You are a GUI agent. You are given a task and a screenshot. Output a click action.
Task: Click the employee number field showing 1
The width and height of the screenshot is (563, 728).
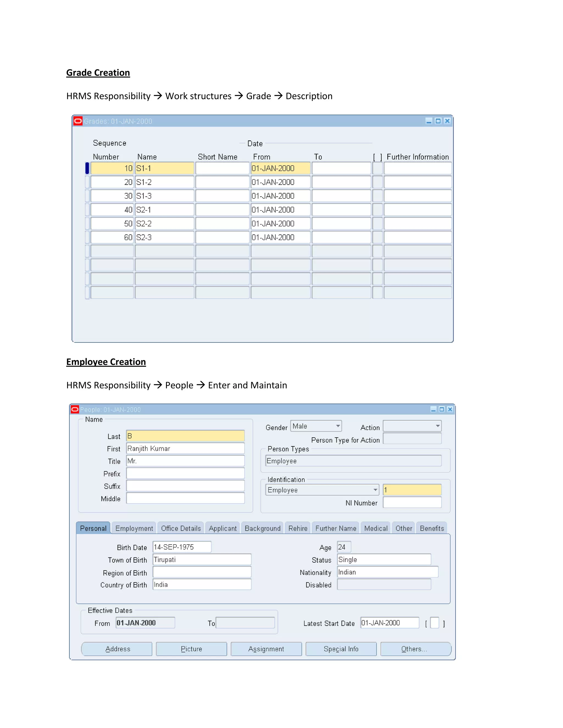pyautogui.click(x=412, y=490)
